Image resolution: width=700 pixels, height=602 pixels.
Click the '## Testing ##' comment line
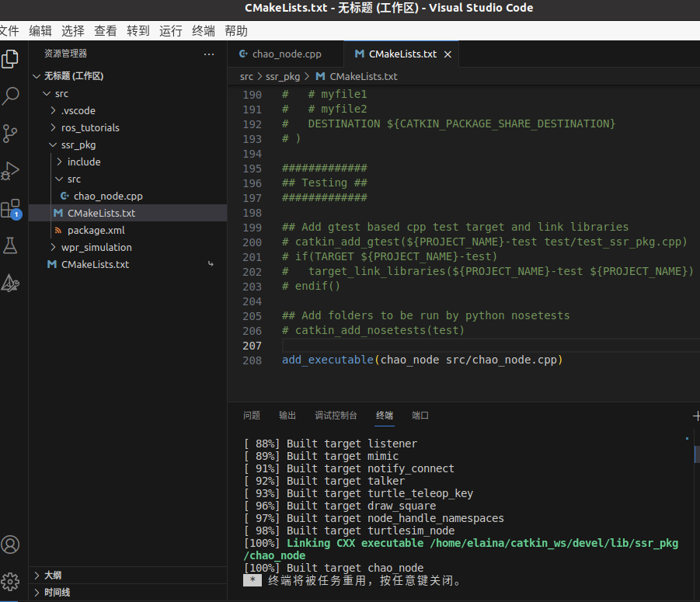click(325, 183)
